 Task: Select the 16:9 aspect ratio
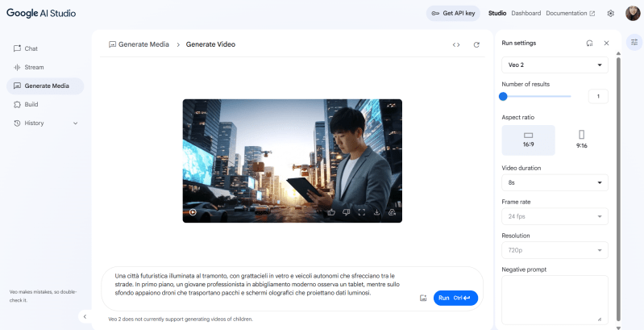529,140
